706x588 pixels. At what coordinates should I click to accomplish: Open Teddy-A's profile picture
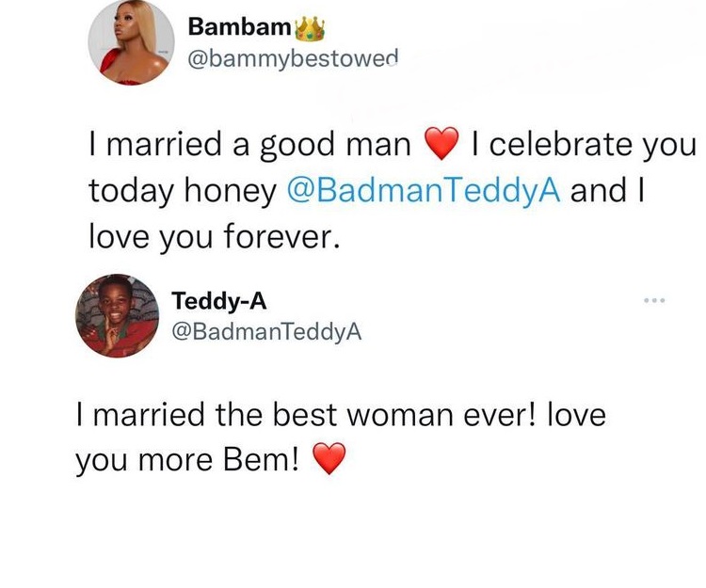pos(116,316)
